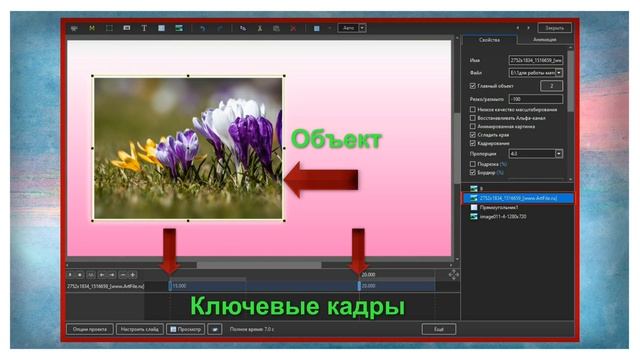This screenshot has width=640, height=360.
Task: Select 2752x1834_1516659 object in objects list
Action: pyautogui.click(x=518, y=198)
